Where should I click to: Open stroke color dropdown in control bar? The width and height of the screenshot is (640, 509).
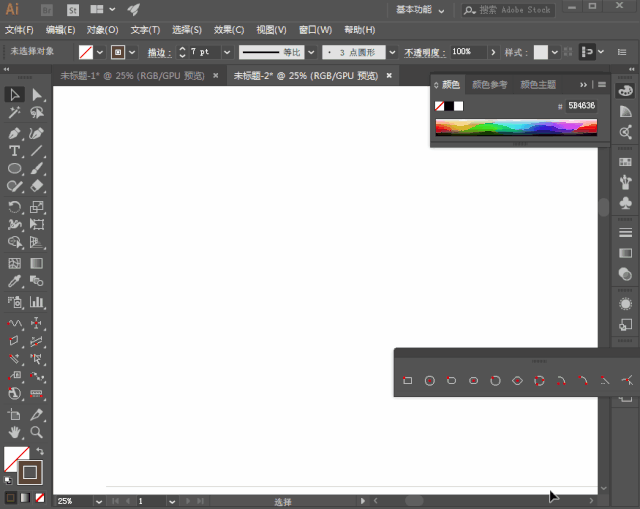pyautogui.click(x=132, y=52)
